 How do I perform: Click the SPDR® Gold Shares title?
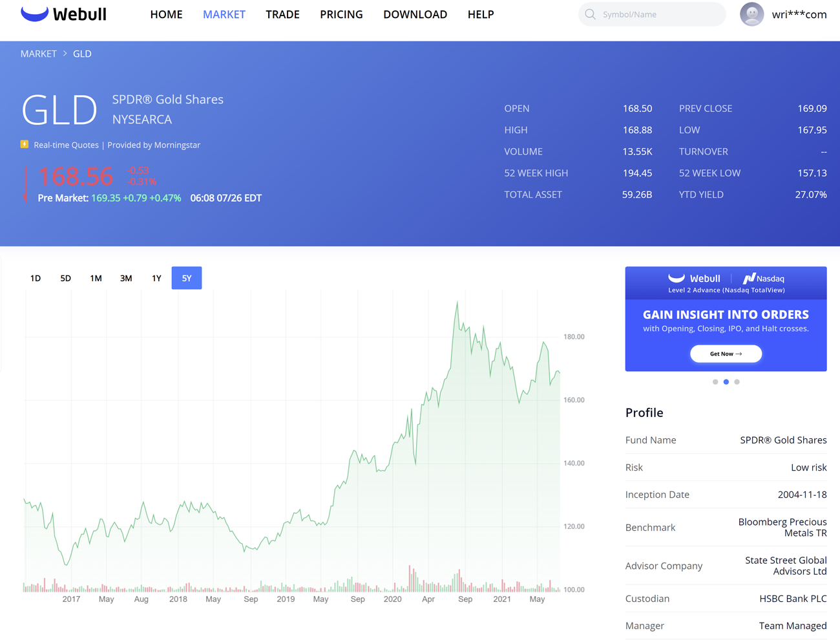point(168,100)
